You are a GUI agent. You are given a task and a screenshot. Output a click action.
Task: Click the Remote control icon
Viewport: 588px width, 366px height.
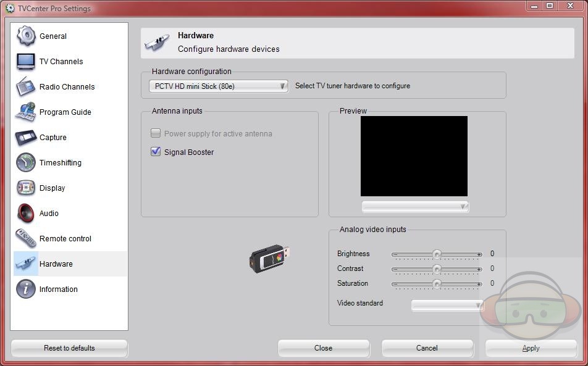[26, 238]
